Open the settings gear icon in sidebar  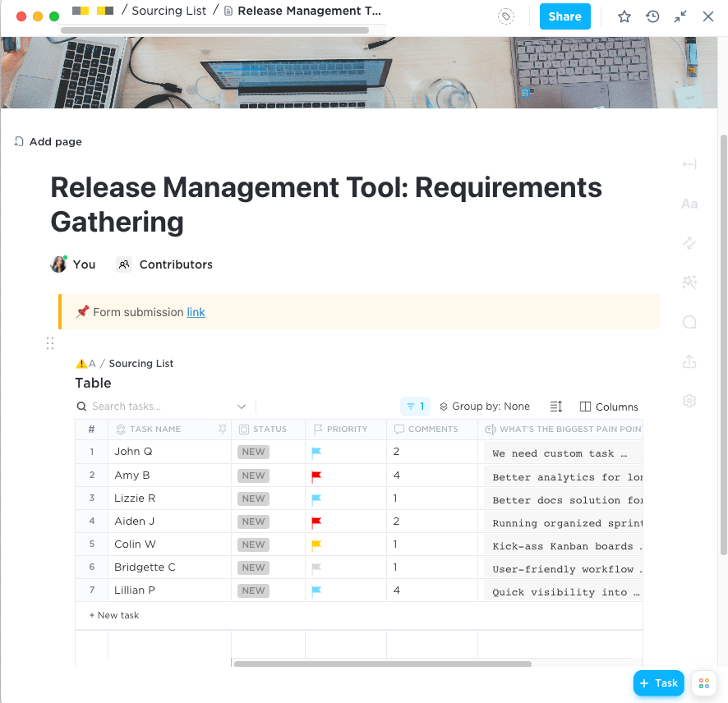[x=689, y=401]
